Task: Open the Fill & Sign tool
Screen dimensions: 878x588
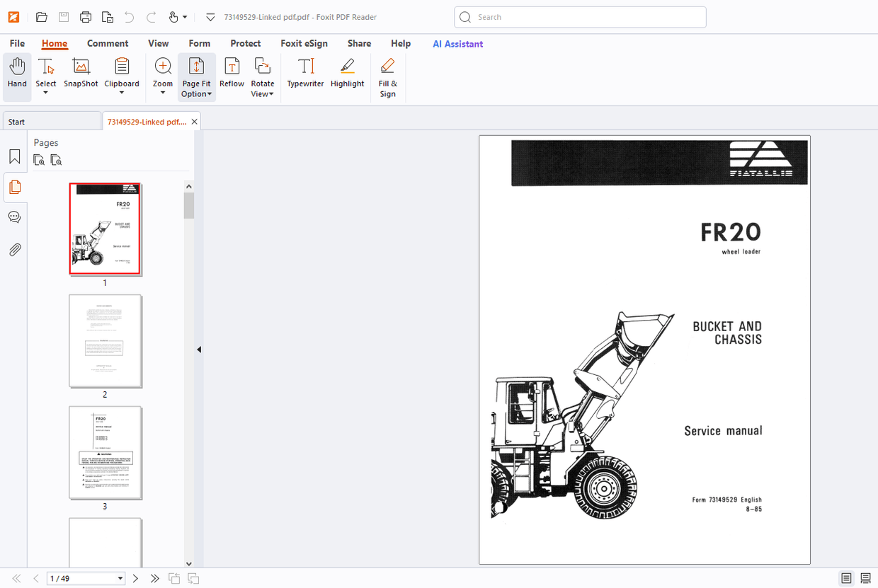Action: [x=387, y=78]
